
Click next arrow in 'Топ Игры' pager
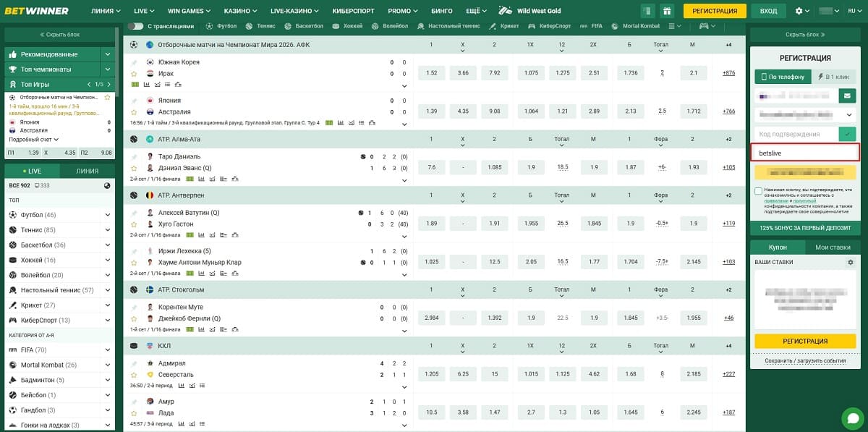pos(108,84)
